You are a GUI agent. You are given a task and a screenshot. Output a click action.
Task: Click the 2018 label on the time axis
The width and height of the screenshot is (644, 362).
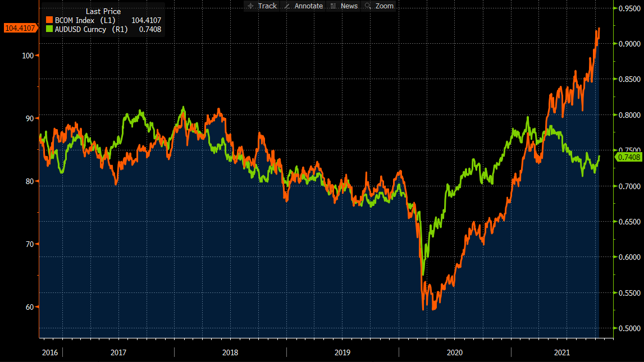click(230, 352)
